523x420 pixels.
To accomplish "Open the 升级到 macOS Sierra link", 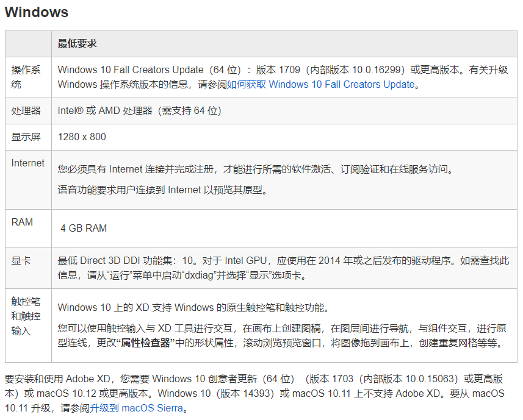I will point(136,408).
